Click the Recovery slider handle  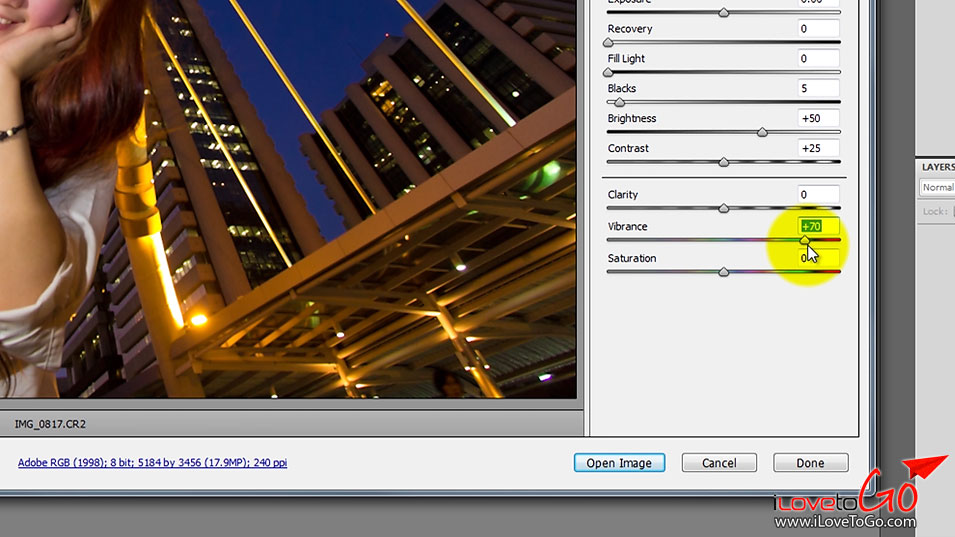[608, 43]
